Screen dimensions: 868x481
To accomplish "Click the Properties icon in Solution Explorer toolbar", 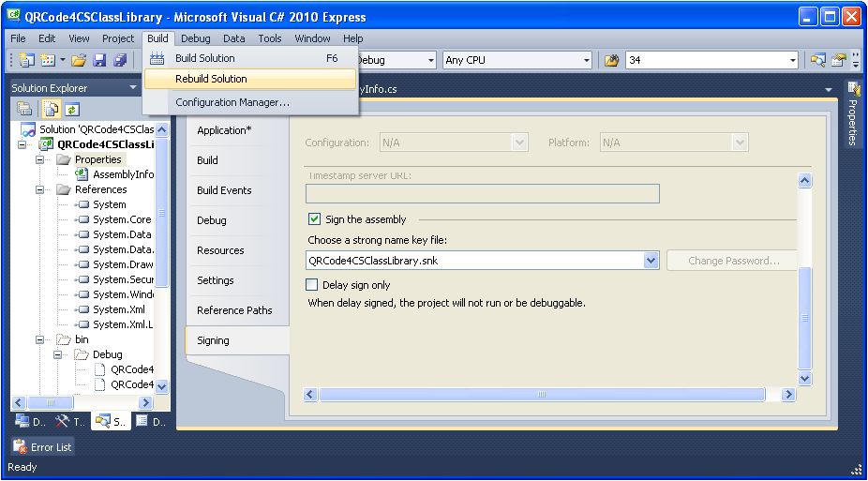I will pos(24,109).
